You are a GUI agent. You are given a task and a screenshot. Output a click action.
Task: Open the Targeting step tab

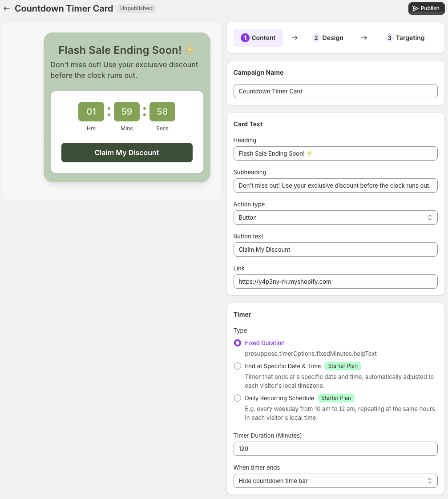[x=405, y=38]
